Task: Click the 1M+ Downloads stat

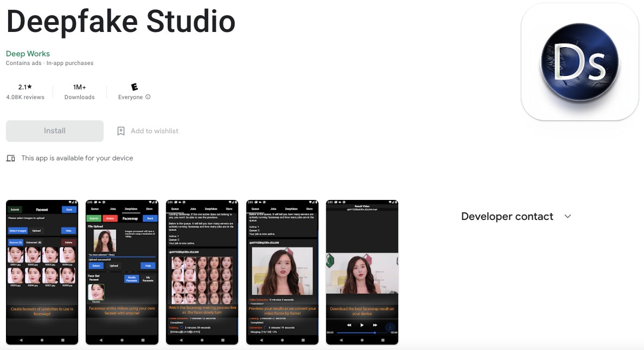Action: click(80, 92)
